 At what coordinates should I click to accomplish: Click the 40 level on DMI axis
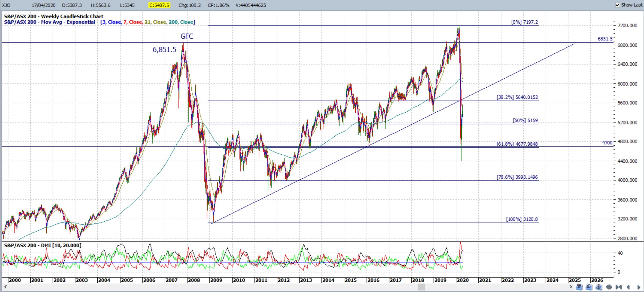[620, 253]
